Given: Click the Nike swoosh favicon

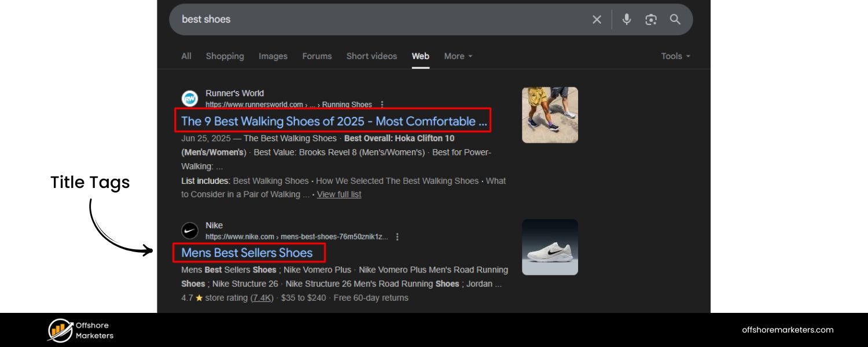Looking at the screenshot, I should (x=190, y=231).
